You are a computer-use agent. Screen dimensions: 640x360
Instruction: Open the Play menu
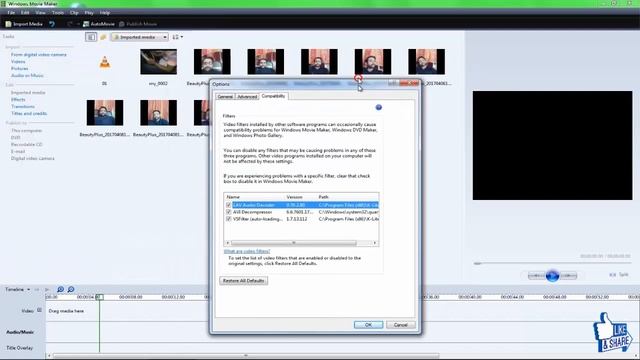89,13
